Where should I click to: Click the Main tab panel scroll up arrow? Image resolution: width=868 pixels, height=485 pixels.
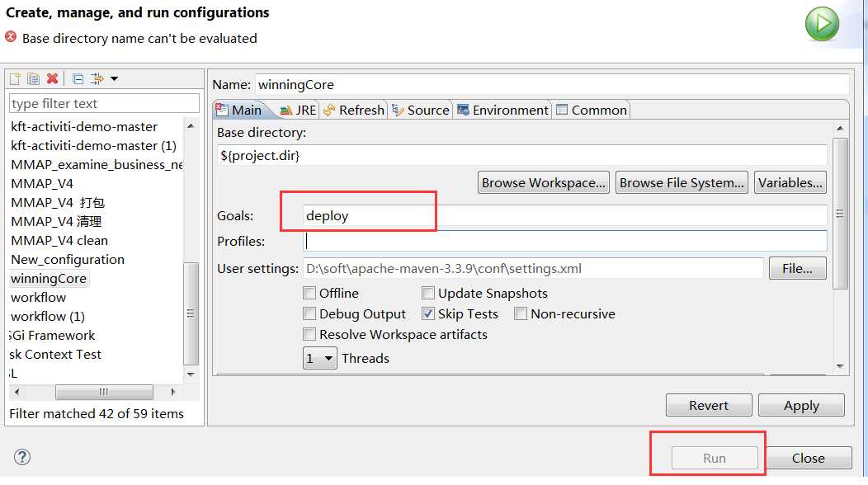click(840, 129)
